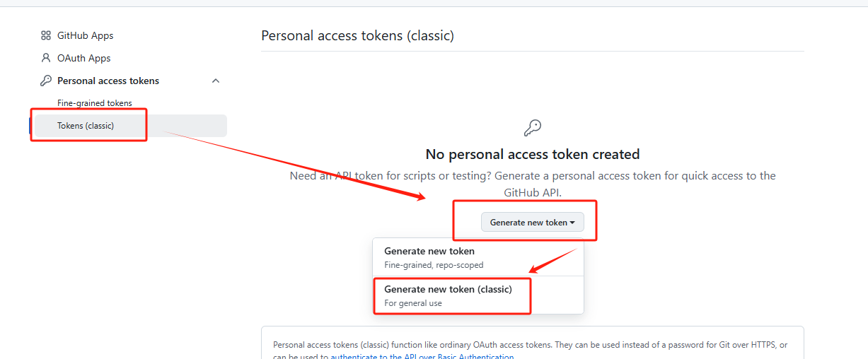This screenshot has height=359, width=868.
Task: Follow the authenticate to the API link
Action: point(422,357)
